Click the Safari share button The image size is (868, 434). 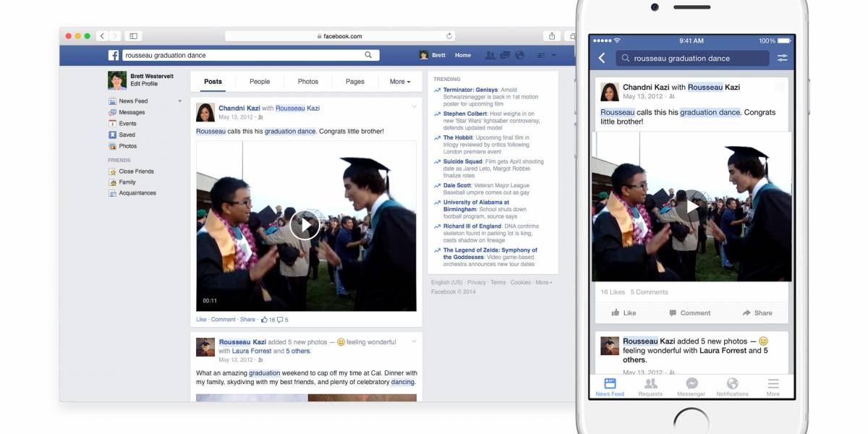click(x=552, y=36)
